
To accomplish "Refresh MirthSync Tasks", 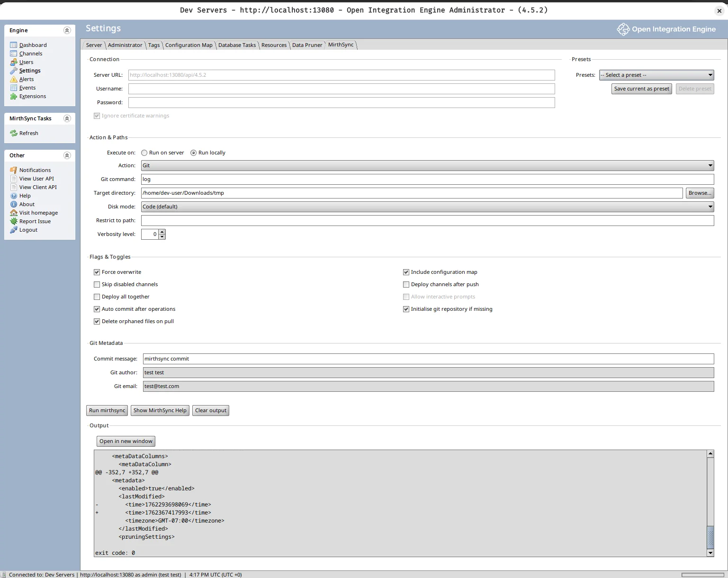I will (x=28, y=133).
